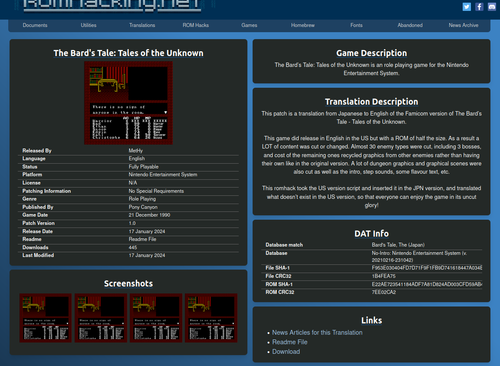500x366 pixels.
Task: Select the 'No Special Requirements' patching text
Action: click(x=156, y=191)
